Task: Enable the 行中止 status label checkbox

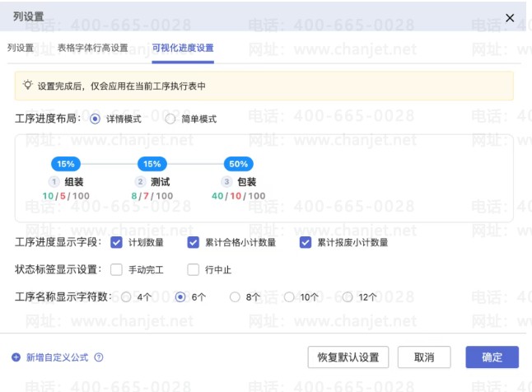Action: (193, 270)
